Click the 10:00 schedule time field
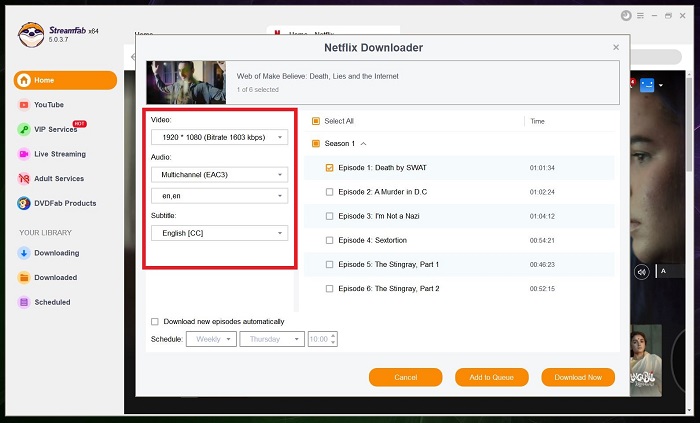 tap(319, 339)
